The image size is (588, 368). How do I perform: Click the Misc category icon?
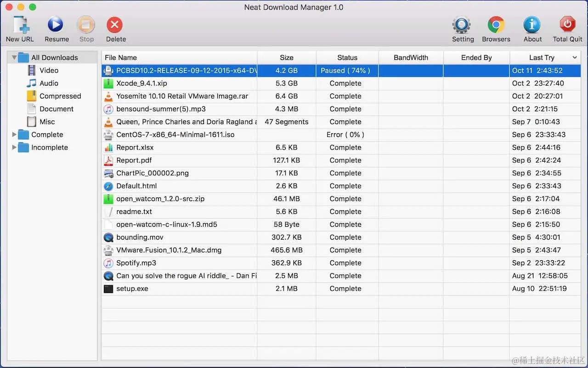(32, 122)
